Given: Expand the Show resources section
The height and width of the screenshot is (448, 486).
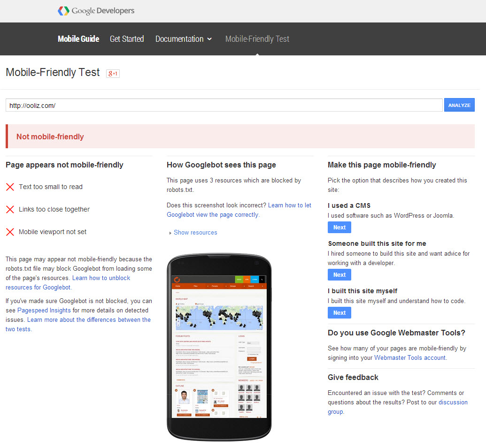Looking at the screenshot, I should 195,233.
